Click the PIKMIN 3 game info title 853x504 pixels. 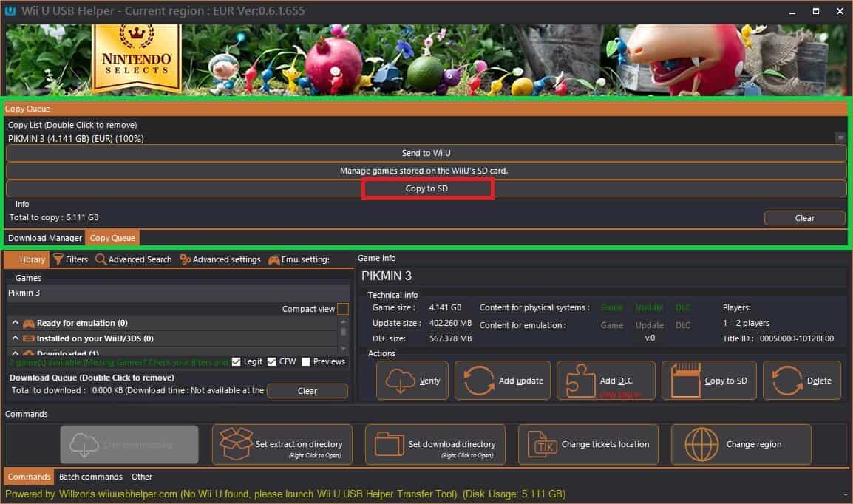pyautogui.click(x=387, y=276)
